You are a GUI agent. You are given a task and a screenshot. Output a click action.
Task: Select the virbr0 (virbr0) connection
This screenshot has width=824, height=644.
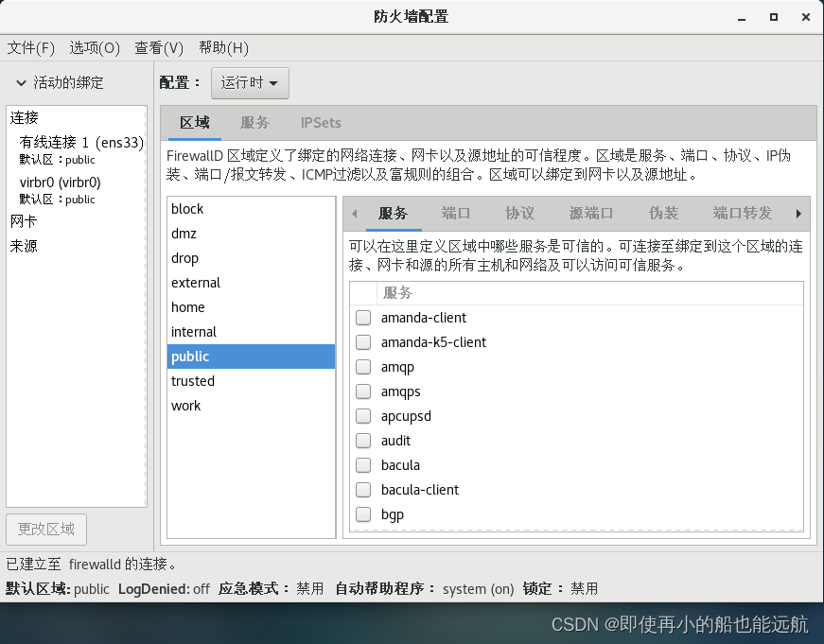tap(77, 190)
